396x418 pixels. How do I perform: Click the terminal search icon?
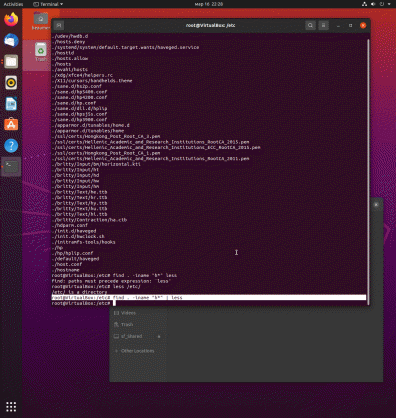[310, 25]
